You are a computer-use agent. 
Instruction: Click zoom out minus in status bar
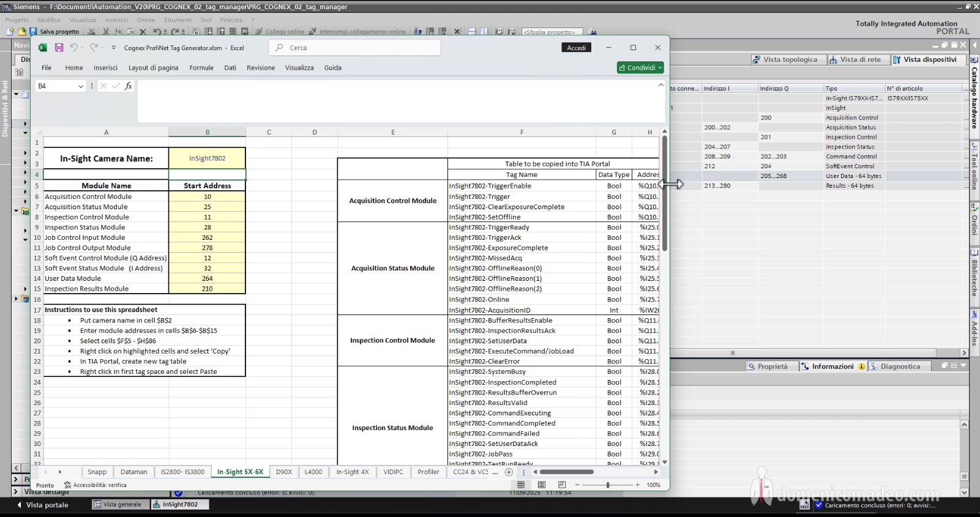(577, 485)
